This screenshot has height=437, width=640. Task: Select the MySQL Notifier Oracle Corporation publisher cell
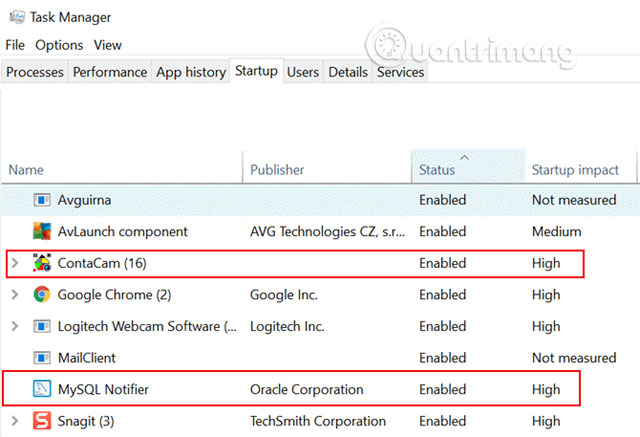(x=307, y=389)
